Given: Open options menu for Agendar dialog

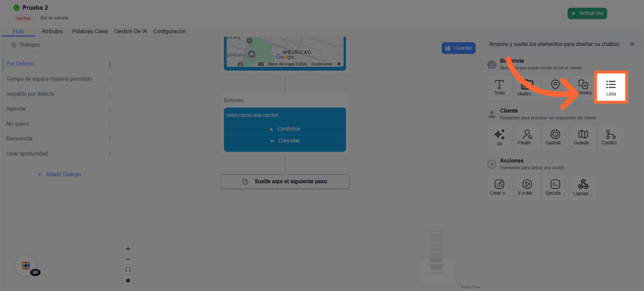Looking at the screenshot, I should (x=110, y=109).
